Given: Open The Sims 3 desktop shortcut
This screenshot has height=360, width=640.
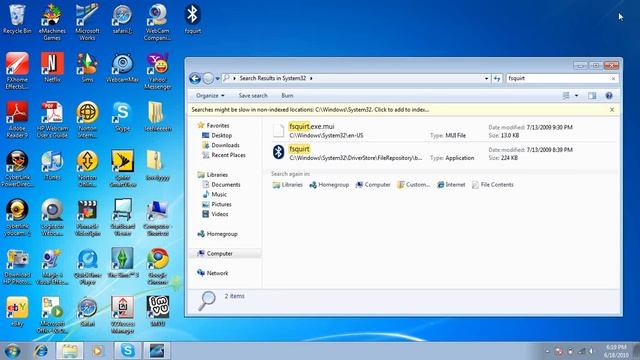Looking at the screenshot, I should tap(122, 264).
